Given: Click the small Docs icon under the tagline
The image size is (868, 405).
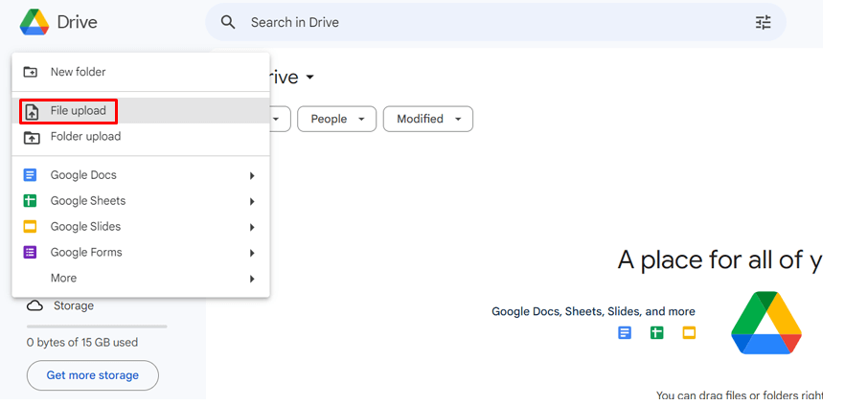Looking at the screenshot, I should [x=625, y=333].
